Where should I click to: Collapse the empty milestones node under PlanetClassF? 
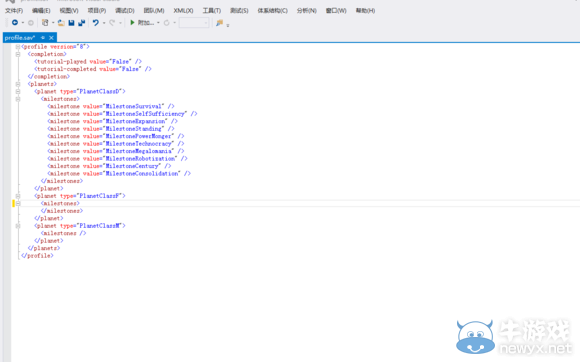click(x=18, y=203)
